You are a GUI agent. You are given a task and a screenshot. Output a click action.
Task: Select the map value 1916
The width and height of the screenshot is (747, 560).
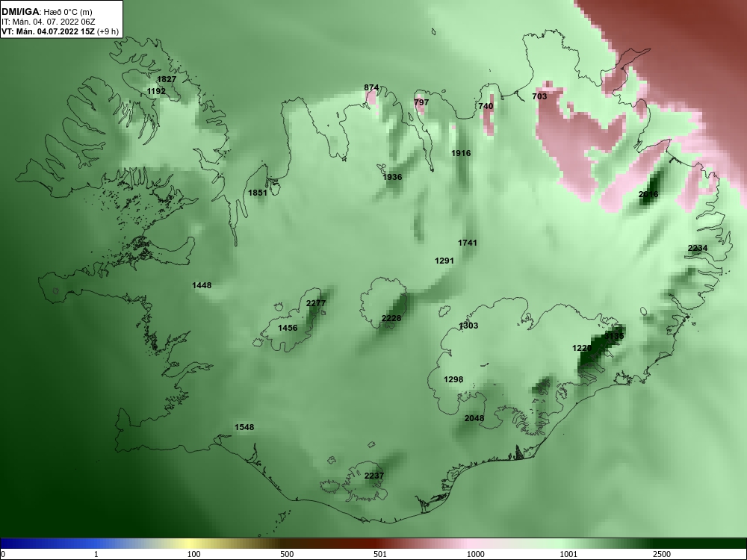(x=461, y=153)
